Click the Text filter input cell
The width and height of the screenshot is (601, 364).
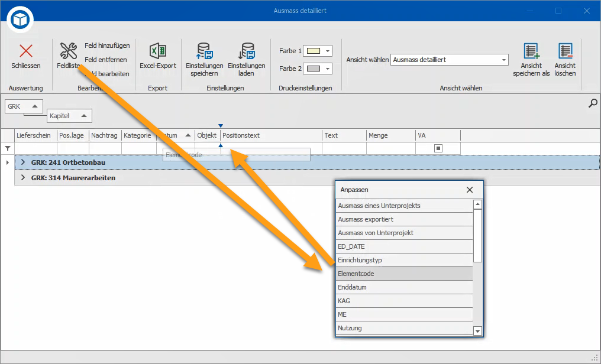click(344, 148)
